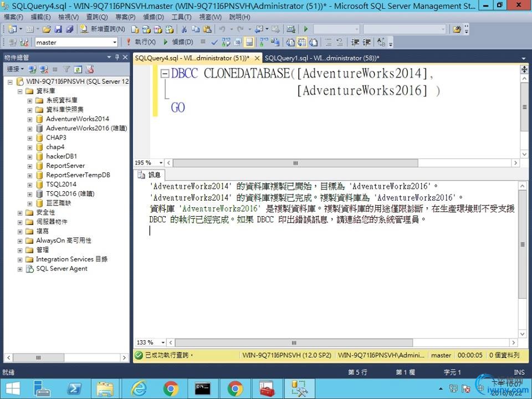Open the 編輯(E) menu

pyautogui.click(x=40, y=17)
